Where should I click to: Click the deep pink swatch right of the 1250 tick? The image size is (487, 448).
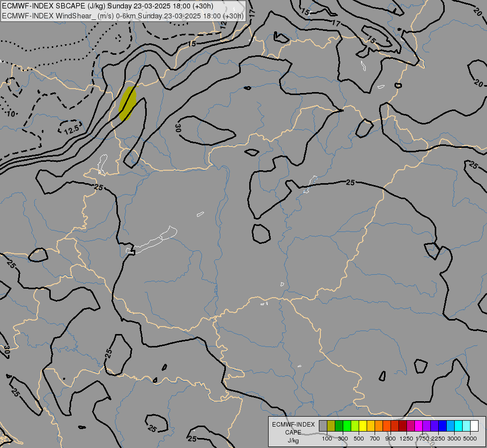pyautogui.click(x=410, y=426)
